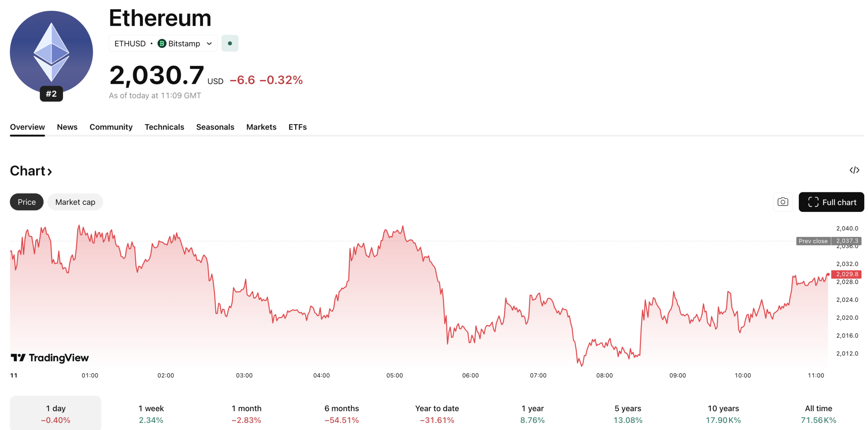Image resolution: width=868 pixels, height=430 pixels.
Task: Open the Seasonals tab
Action: point(215,127)
